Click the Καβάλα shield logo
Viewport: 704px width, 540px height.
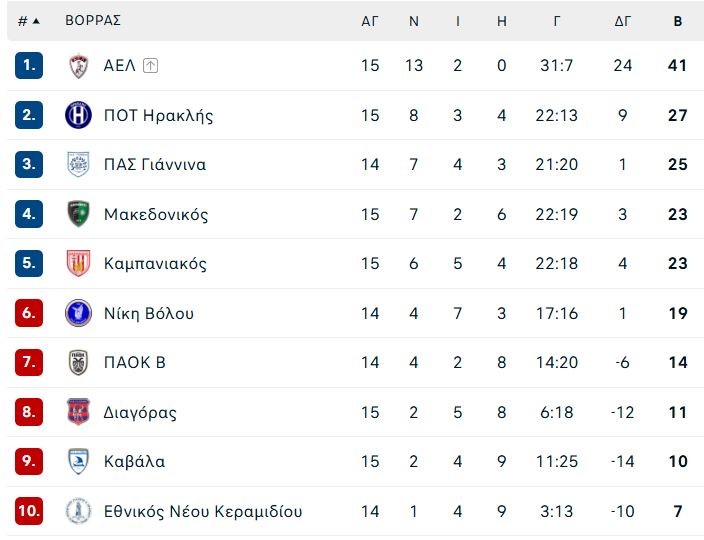[x=79, y=461]
